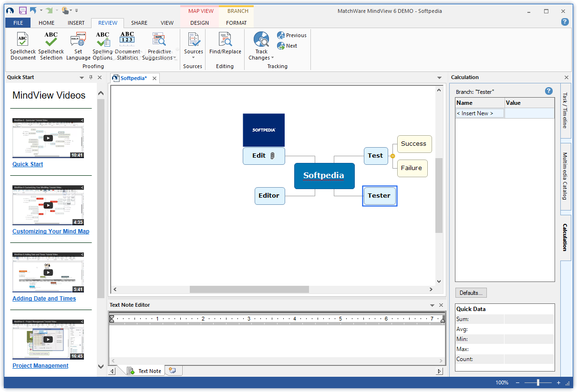
Task: Open the DESIGN tab
Action: [x=199, y=23]
